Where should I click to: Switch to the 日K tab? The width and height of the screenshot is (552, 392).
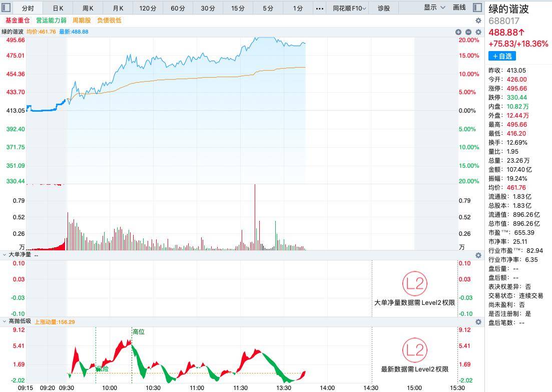pyautogui.click(x=58, y=8)
